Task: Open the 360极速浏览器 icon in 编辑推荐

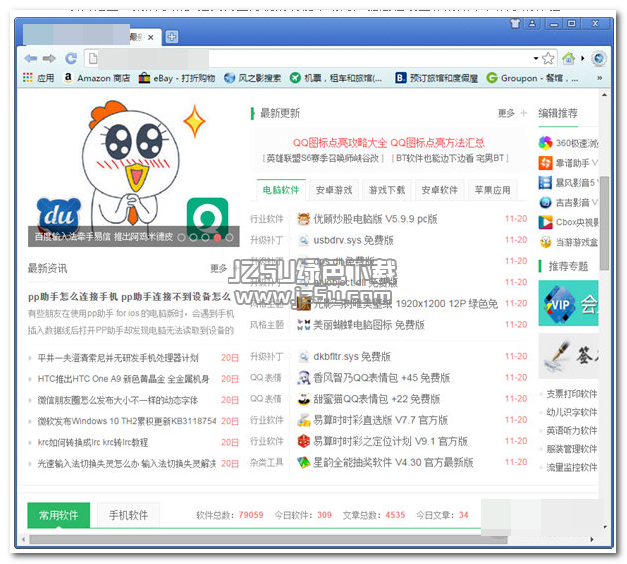Action: coord(545,143)
